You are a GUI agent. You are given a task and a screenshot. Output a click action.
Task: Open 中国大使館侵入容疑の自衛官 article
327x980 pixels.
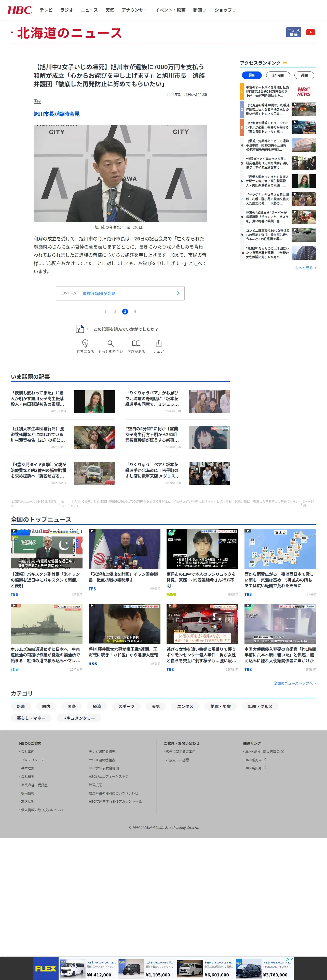280,638
